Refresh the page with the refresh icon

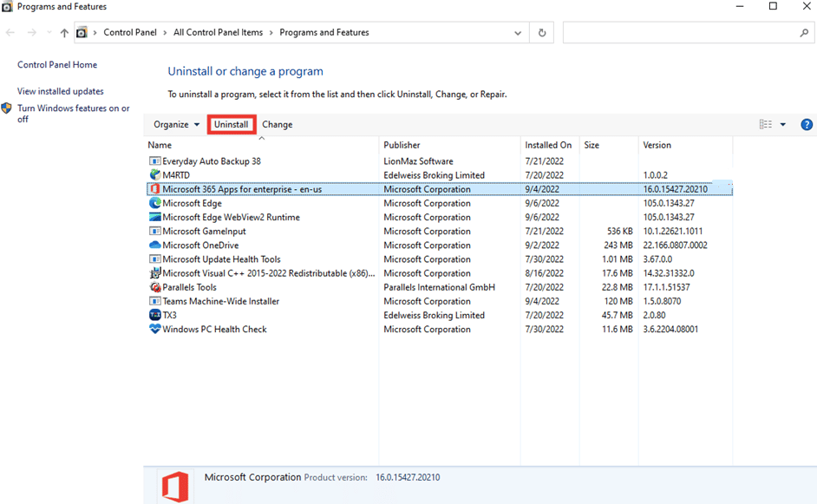(x=540, y=32)
